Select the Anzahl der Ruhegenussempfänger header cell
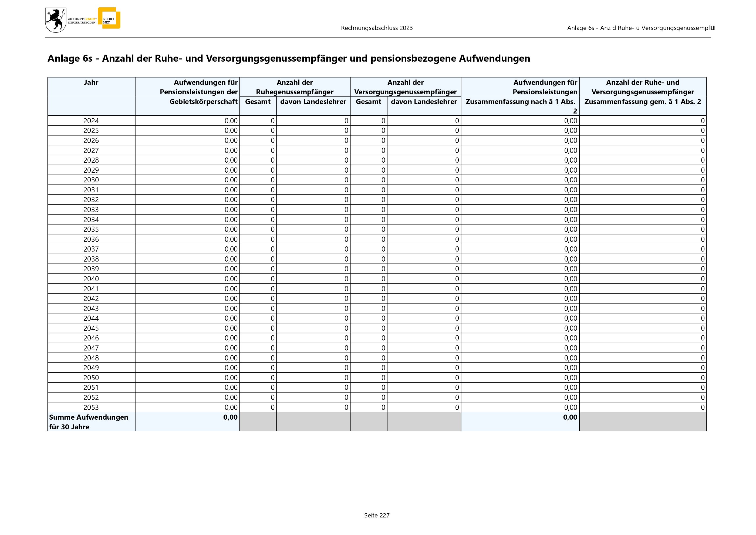 295,87
